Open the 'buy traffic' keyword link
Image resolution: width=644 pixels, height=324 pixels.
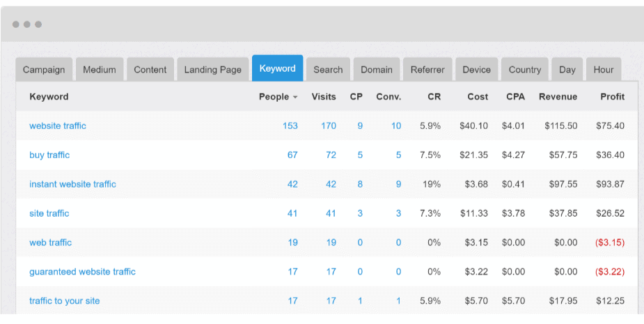[x=49, y=155]
